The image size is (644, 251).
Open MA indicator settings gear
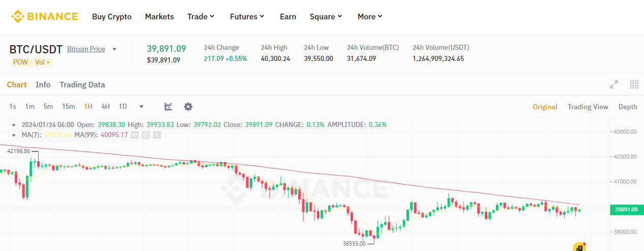point(145,135)
